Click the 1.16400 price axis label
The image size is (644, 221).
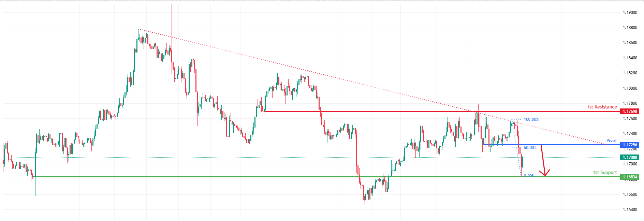click(x=630, y=210)
